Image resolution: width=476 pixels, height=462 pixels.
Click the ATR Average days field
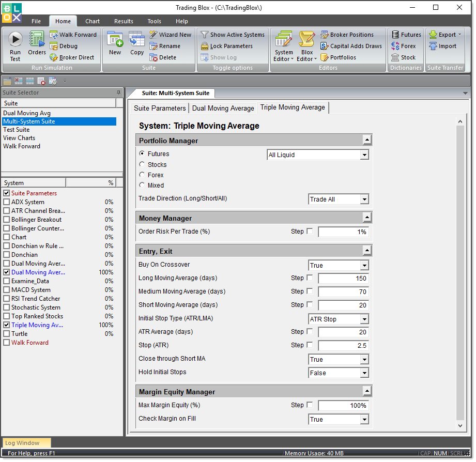pos(343,332)
